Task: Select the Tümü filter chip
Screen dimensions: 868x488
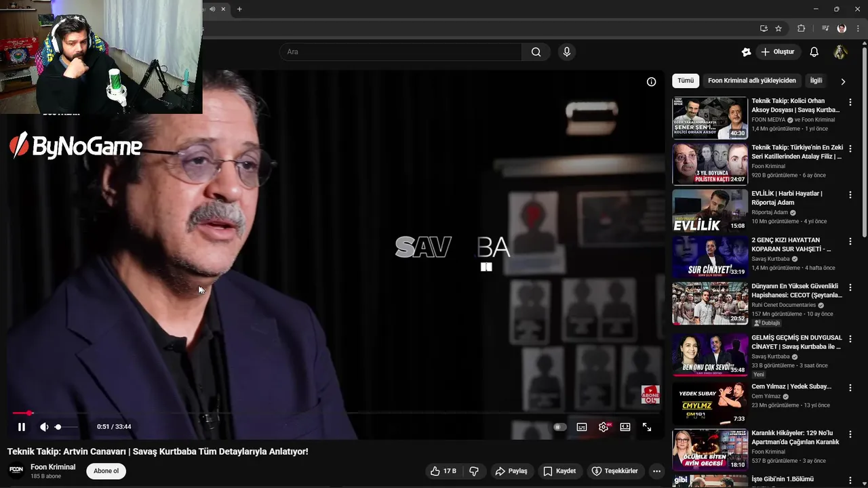Action: tap(686, 81)
